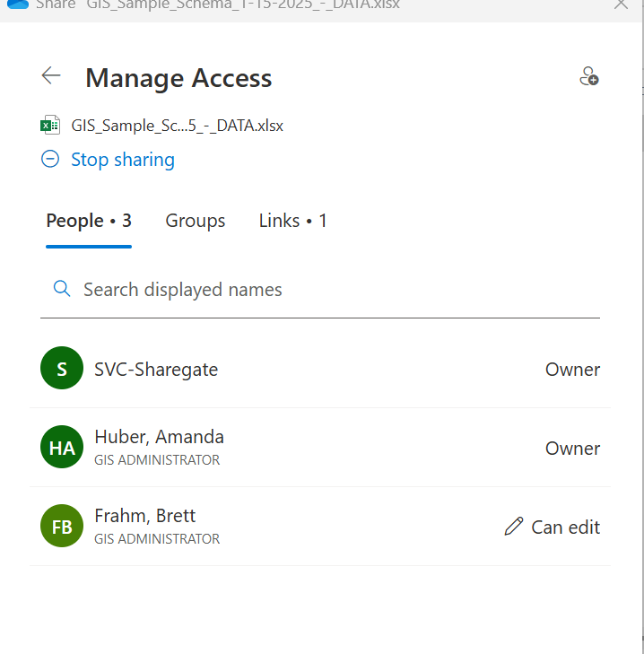Select the Frahm, Brett name
644x654 pixels.
[x=145, y=516]
